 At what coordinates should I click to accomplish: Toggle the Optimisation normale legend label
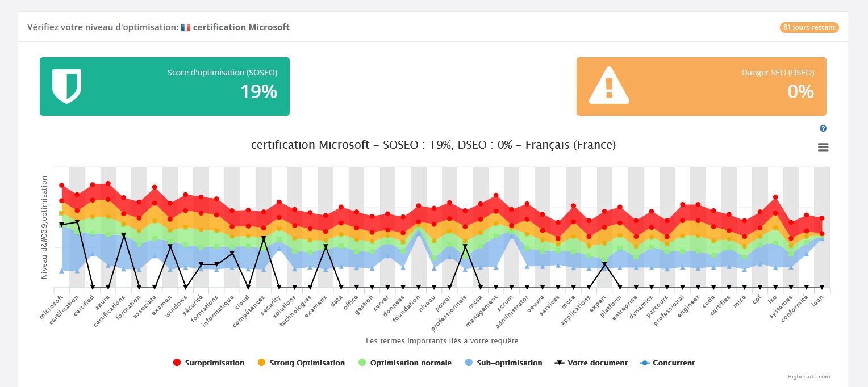coord(411,363)
